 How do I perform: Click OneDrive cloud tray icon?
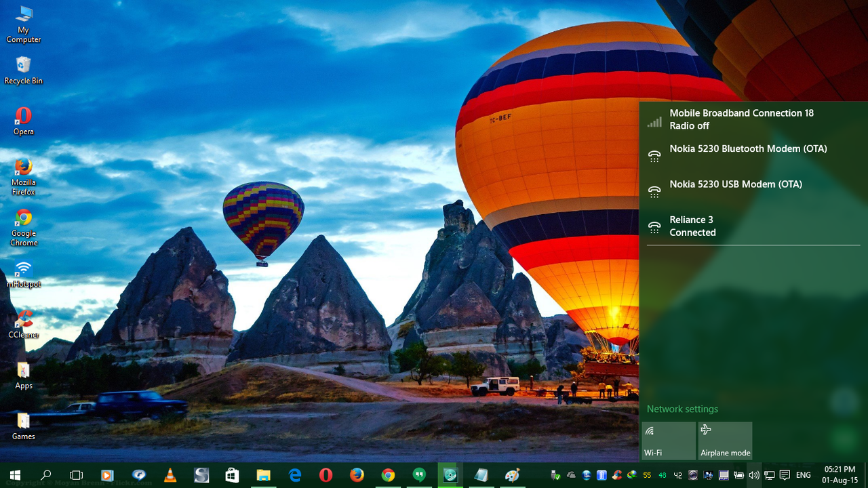pyautogui.click(x=572, y=475)
